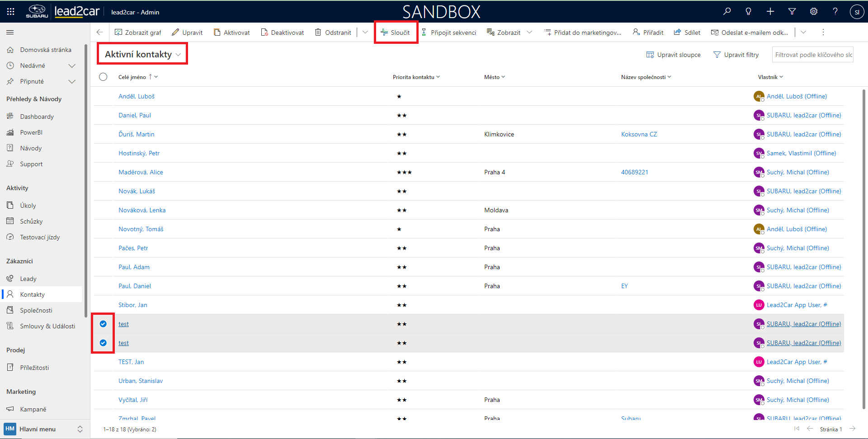The image size is (868, 439).
Task: Open the settings gear icon
Action: point(814,12)
